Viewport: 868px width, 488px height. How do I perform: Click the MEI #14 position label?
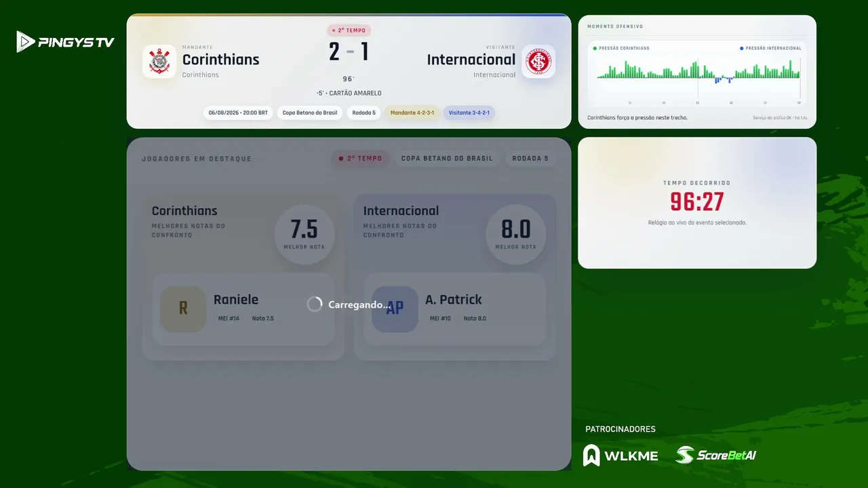coord(229,319)
